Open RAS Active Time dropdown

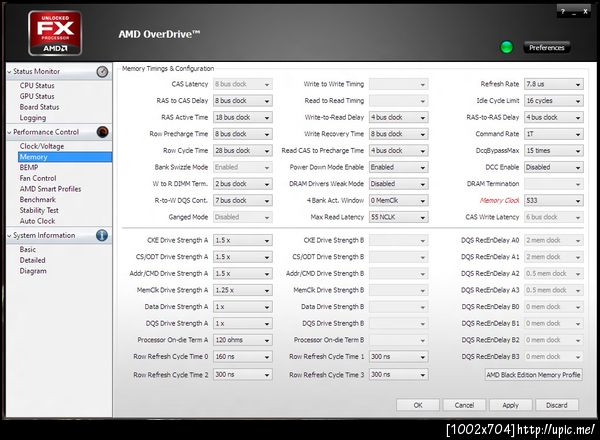click(243, 117)
